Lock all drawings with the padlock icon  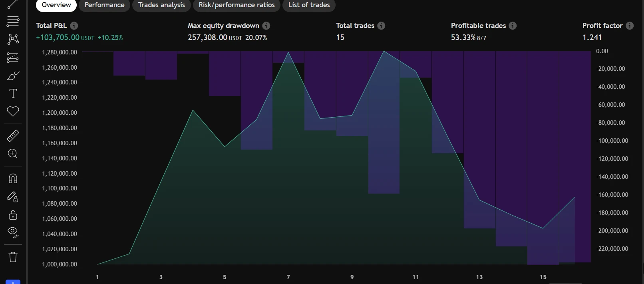[x=13, y=215]
